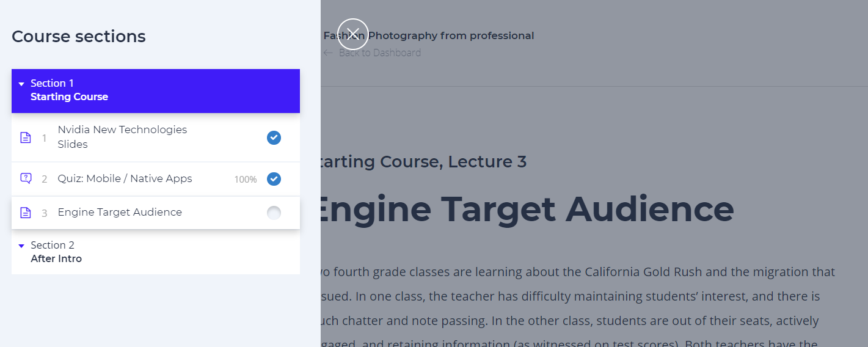Close the course sections panel

click(x=353, y=34)
